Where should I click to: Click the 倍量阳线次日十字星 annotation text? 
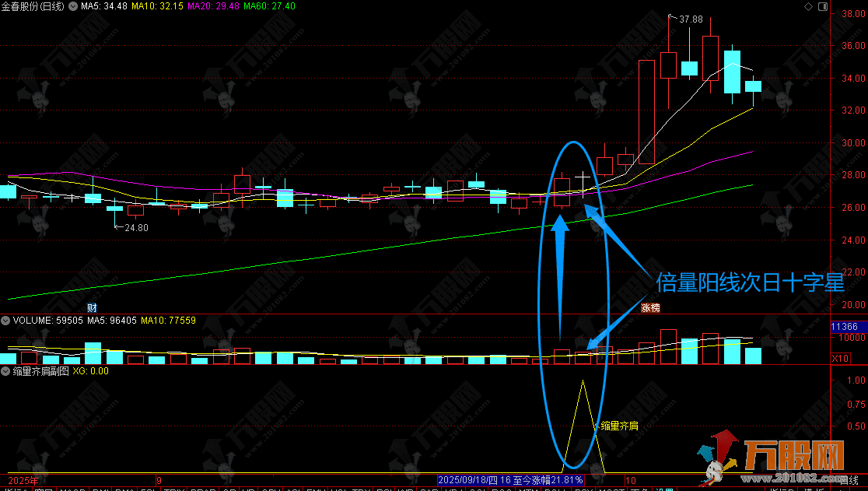pyautogui.click(x=750, y=282)
